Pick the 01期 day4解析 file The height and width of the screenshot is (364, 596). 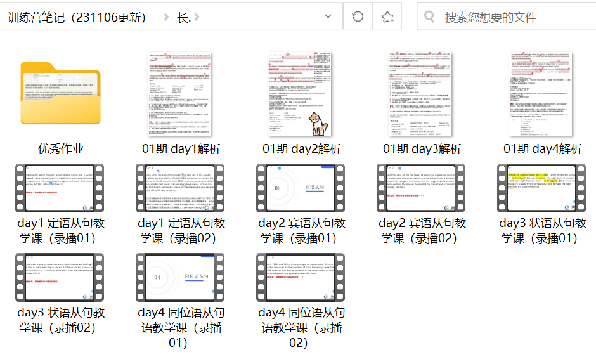(542, 94)
